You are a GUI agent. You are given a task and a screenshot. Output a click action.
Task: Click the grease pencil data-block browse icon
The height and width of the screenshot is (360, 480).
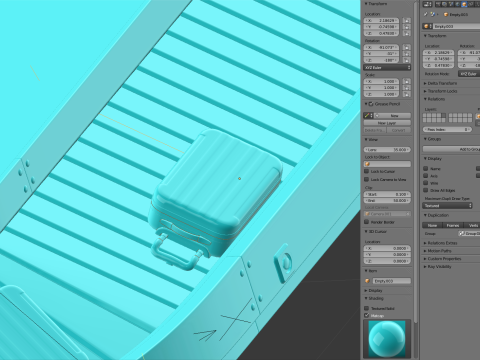pyautogui.click(x=368, y=115)
